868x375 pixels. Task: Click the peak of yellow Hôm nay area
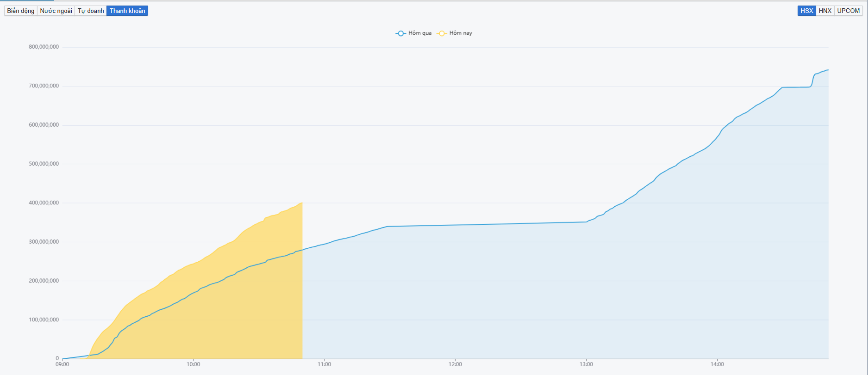point(301,203)
